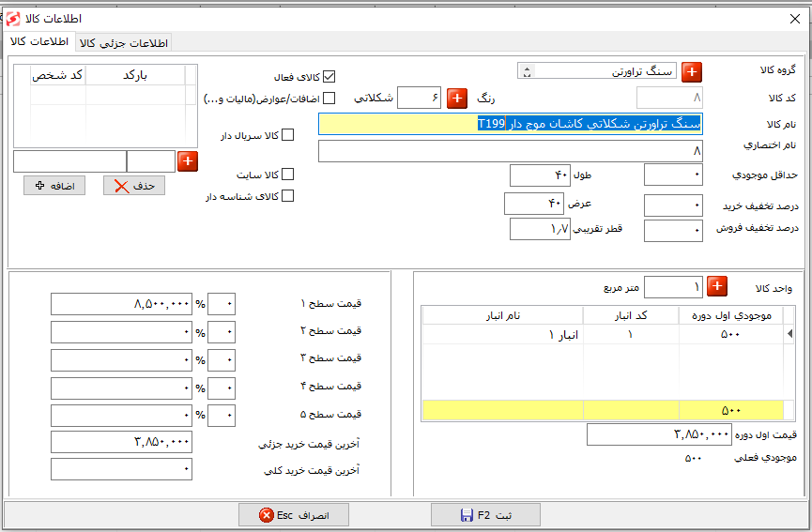
Task: Enable اضافات/عوارض (مالیات و...) checkbox
Action: click(329, 98)
